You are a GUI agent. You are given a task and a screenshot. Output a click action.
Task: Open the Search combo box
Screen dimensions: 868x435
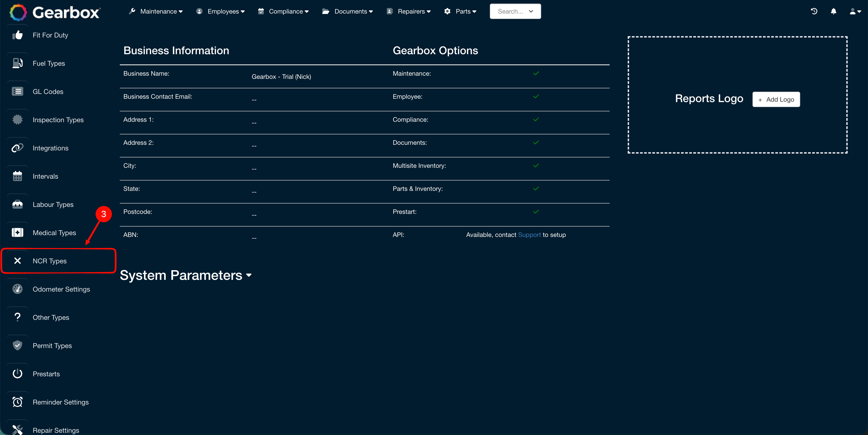[x=515, y=12]
